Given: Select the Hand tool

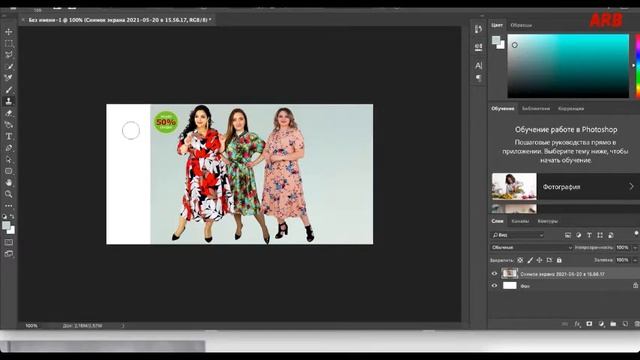Looking at the screenshot, I should pyautogui.click(x=9, y=182).
